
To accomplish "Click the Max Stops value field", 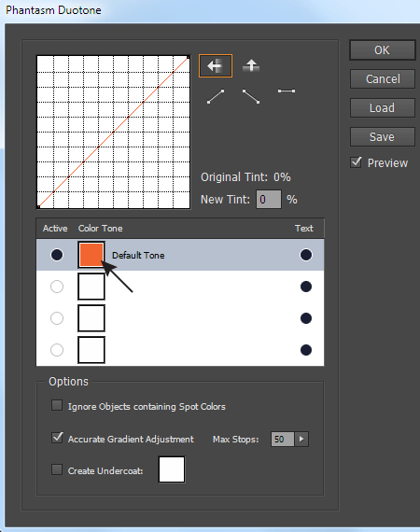I will [x=282, y=439].
